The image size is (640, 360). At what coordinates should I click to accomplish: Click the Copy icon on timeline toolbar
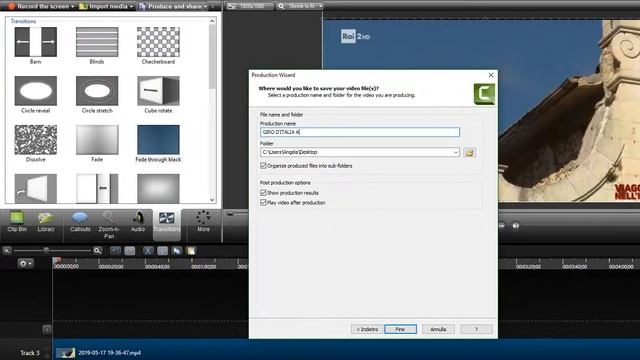click(177, 251)
